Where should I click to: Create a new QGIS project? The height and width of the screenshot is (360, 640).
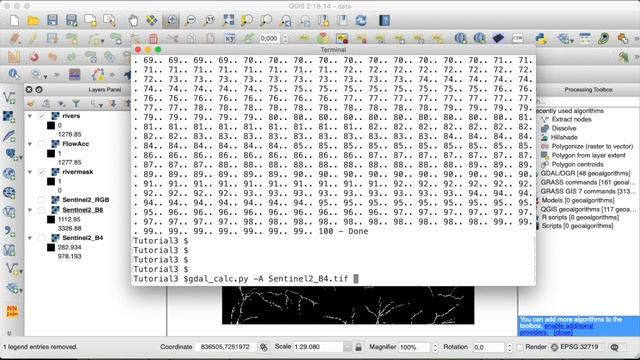14,20
